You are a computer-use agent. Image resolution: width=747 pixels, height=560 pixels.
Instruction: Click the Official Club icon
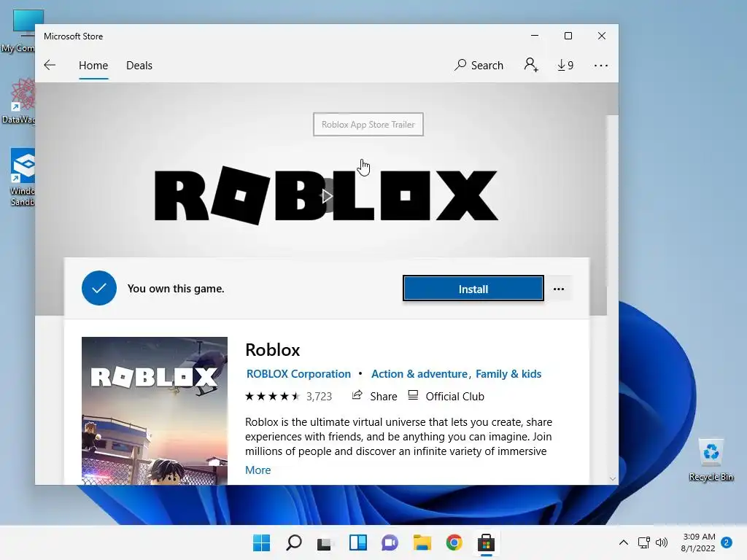tap(413, 395)
